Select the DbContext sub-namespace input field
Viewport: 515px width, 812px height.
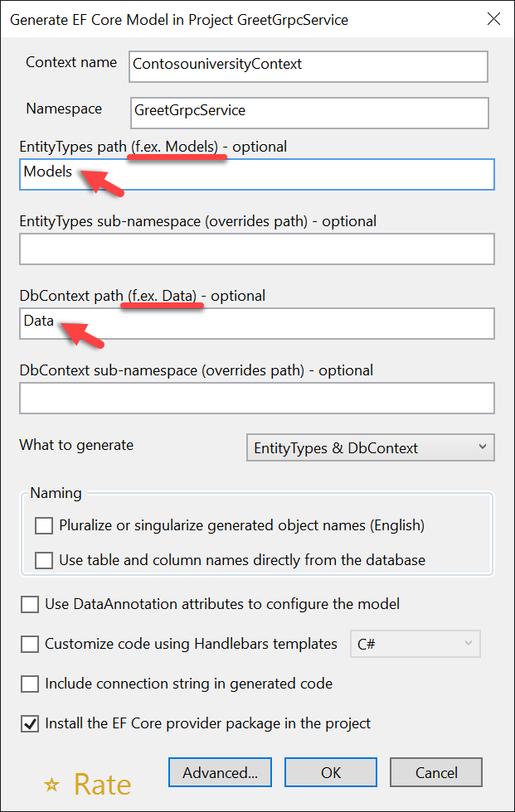coord(257,398)
